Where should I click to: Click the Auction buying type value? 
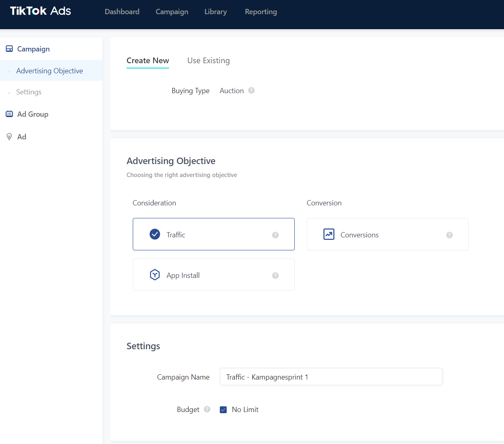(232, 91)
